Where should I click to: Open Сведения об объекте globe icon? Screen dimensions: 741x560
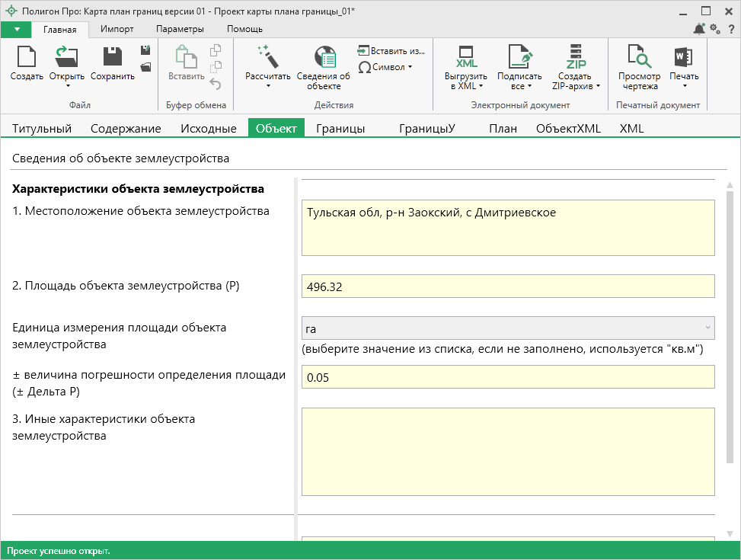point(324,58)
